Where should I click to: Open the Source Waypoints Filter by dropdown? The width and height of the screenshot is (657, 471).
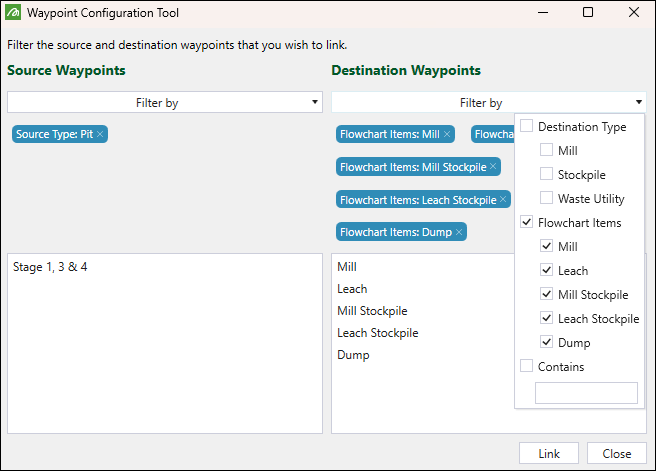click(x=165, y=103)
